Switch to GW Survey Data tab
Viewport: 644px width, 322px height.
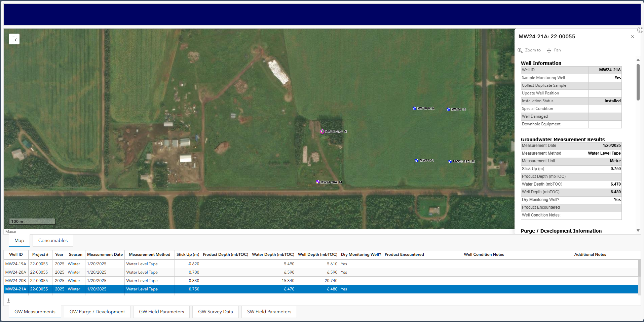click(215, 312)
